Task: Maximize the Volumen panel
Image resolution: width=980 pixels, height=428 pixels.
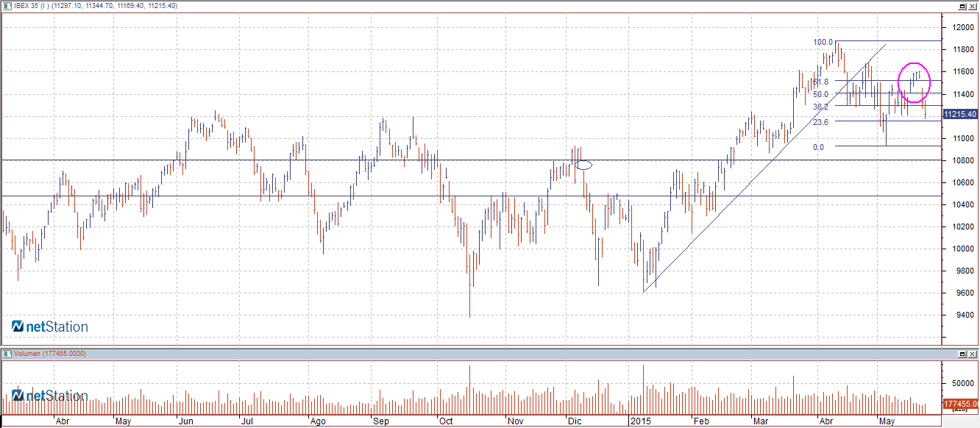Action: click(x=962, y=354)
